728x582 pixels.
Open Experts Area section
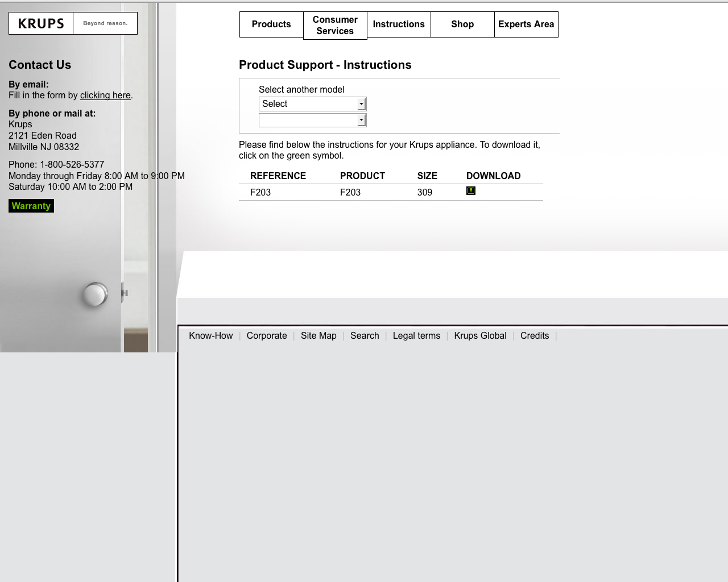(526, 24)
